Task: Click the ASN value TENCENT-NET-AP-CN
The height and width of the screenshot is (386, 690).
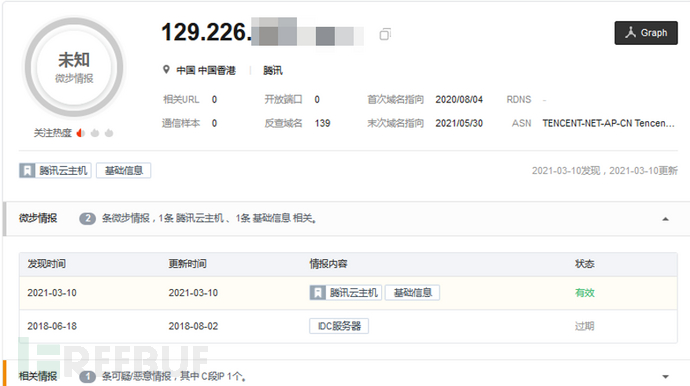Action: pos(609,123)
